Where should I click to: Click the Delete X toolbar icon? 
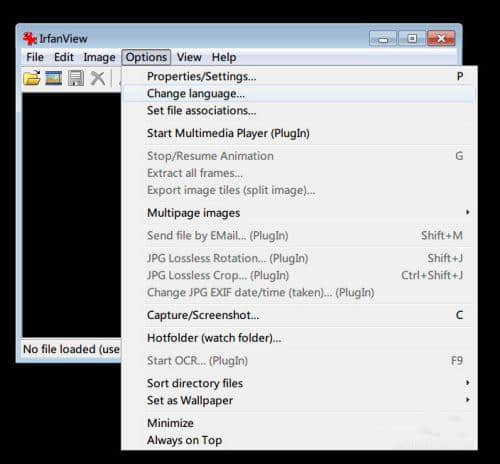pyautogui.click(x=98, y=78)
